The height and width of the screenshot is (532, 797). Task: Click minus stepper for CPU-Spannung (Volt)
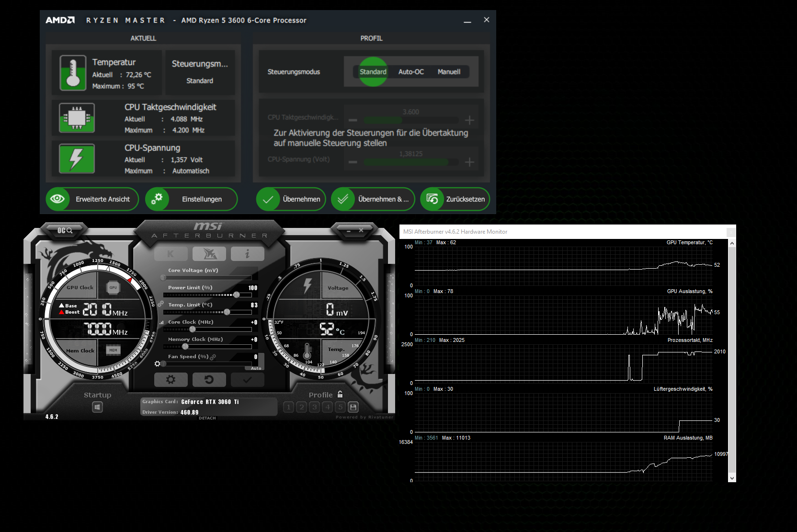pos(353,162)
